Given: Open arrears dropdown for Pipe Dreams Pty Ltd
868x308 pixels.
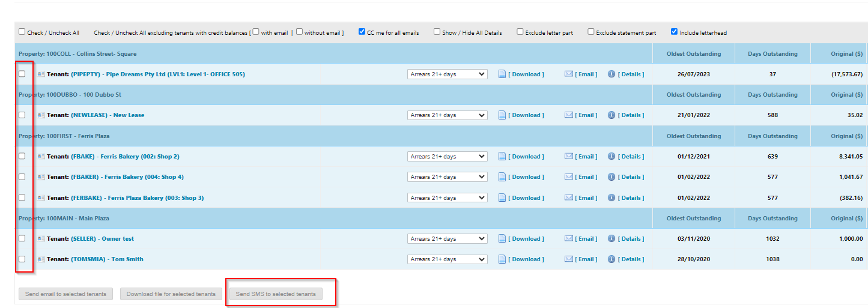Looking at the screenshot, I should point(448,74).
